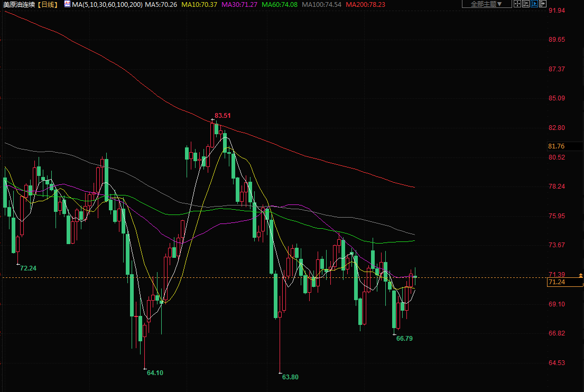Select the MA5:70.26 legend label
The height and width of the screenshot is (392, 584).
point(161,4)
